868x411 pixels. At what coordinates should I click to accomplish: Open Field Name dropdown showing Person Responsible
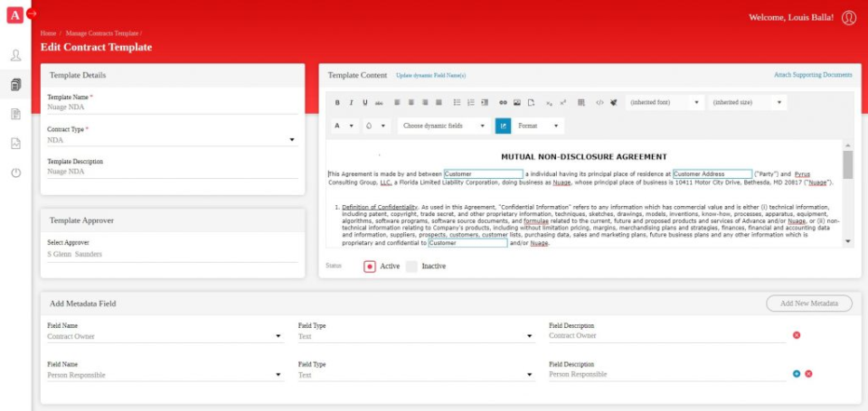pyautogui.click(x=165, y=375)
